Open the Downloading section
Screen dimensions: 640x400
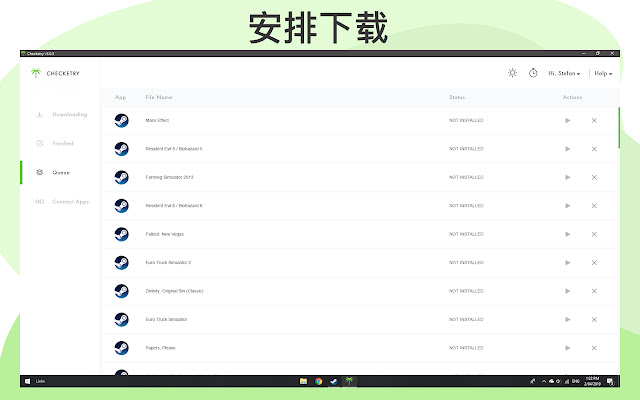pyautogui.click(x=61, y=115)
